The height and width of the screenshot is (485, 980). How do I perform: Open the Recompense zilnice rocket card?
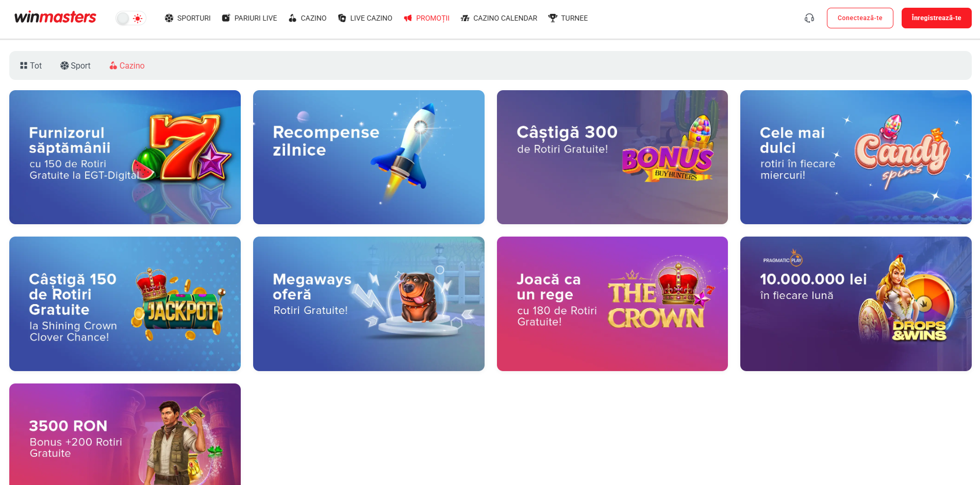point(369,157)
